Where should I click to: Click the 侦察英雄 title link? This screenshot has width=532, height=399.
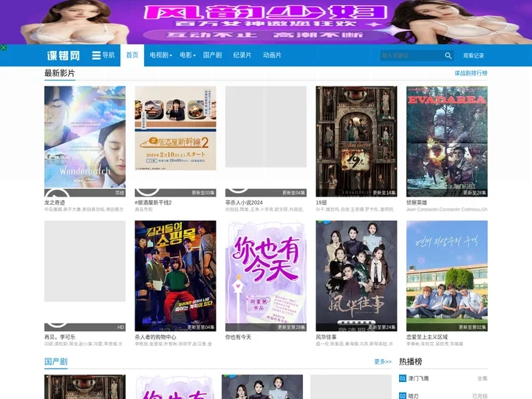pyautogui.click(x=417, y=202)
